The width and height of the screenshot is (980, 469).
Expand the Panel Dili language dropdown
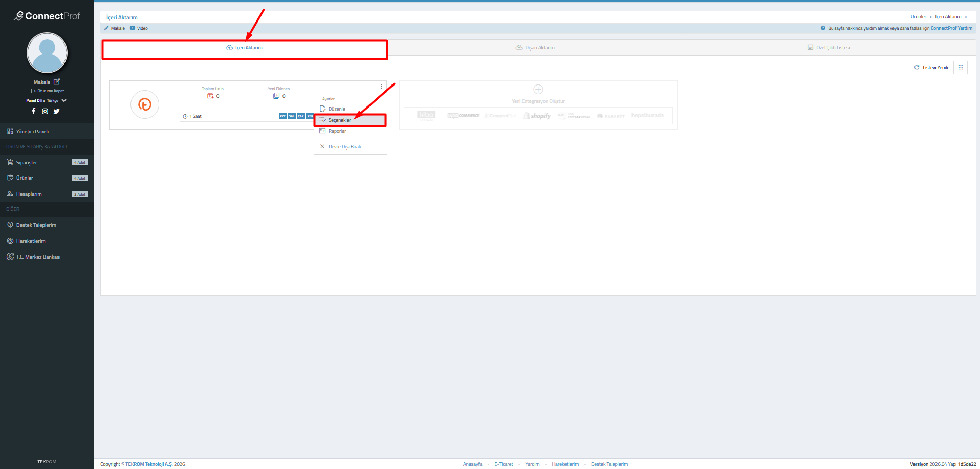63,101
